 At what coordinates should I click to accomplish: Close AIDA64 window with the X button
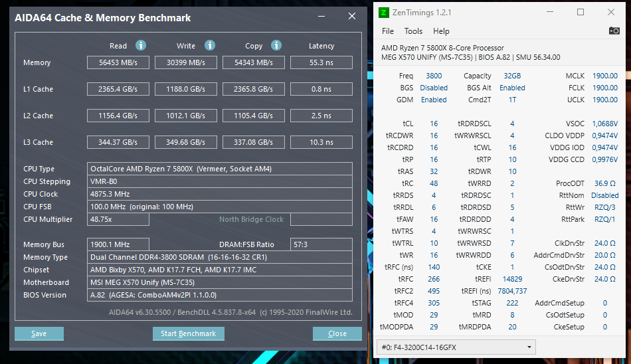click(x=352, y=16)
